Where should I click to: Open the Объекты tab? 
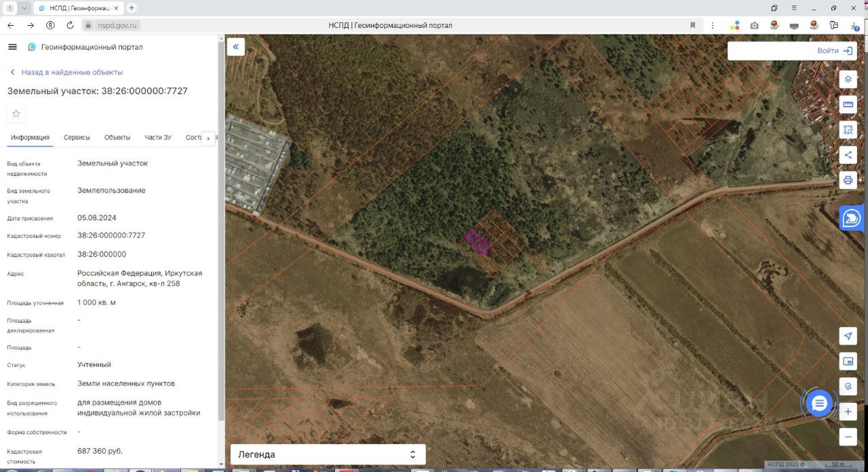(117, 137)
